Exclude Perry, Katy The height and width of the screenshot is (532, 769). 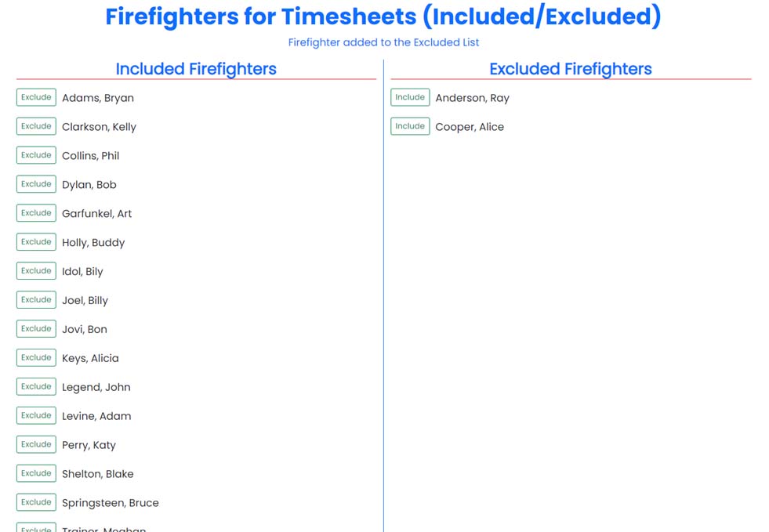(x=35, y=444)
